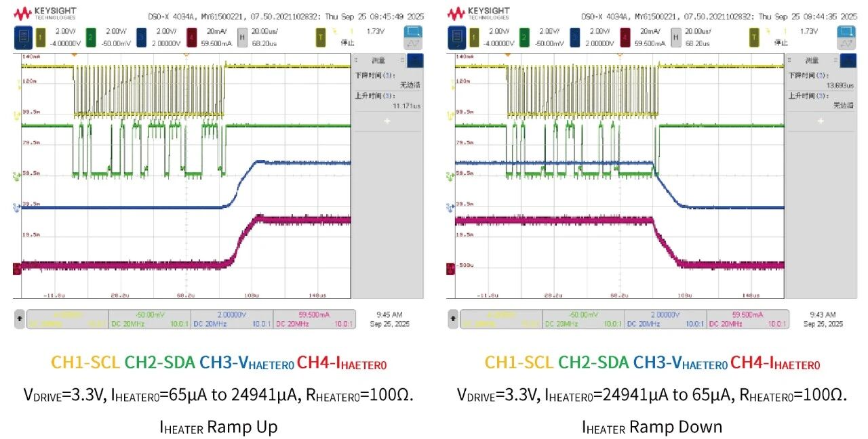Viewport: 868px width, 439px height.
Task: Expand status bar up-arrow on right scope
Action: click(452, 316)
